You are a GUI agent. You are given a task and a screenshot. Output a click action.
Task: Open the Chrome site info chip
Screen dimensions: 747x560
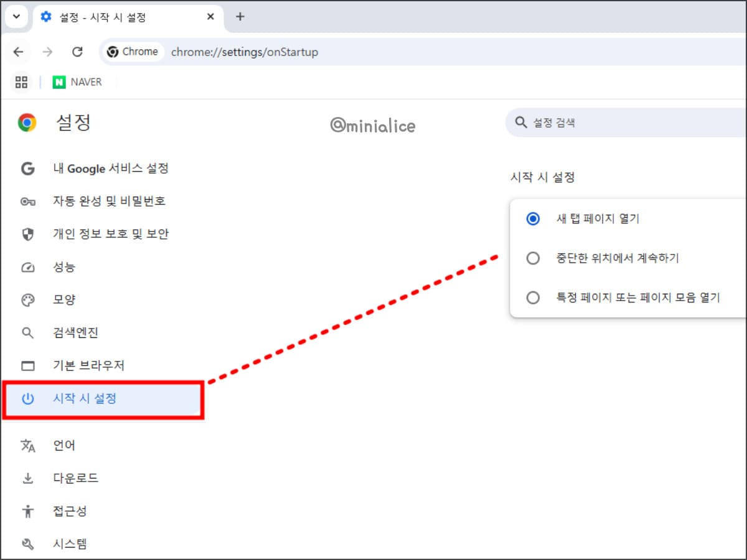pos(132,52)
